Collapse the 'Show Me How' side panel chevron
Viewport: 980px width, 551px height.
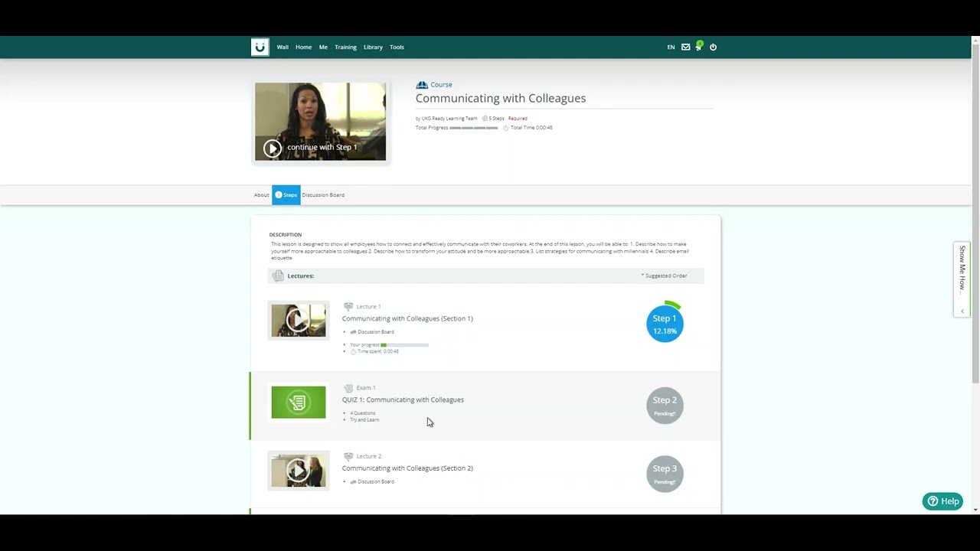pos(962,311)
